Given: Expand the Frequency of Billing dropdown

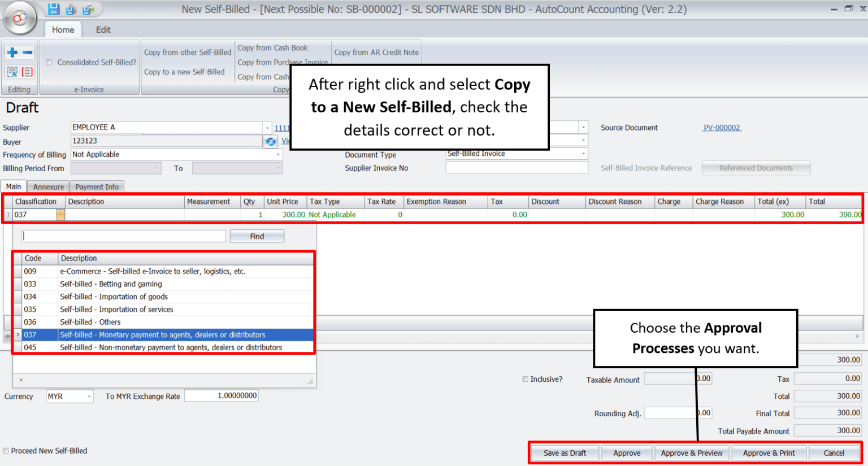Looking at the screenshot, I should 278,155.
